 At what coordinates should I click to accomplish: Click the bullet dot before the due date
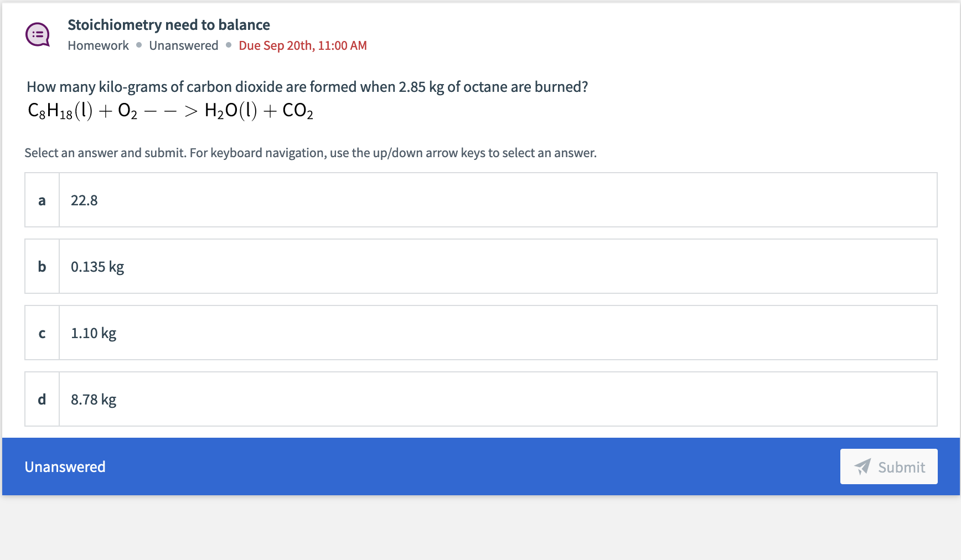tap(228, 45)
